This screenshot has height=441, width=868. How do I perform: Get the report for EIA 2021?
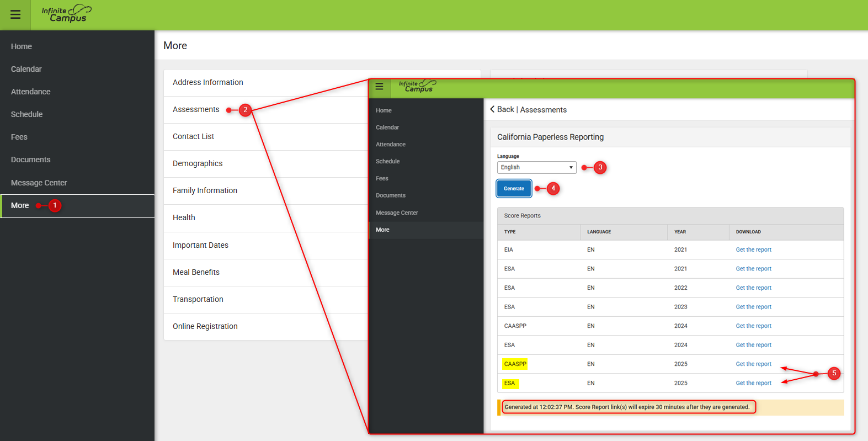tap(754, 249)
